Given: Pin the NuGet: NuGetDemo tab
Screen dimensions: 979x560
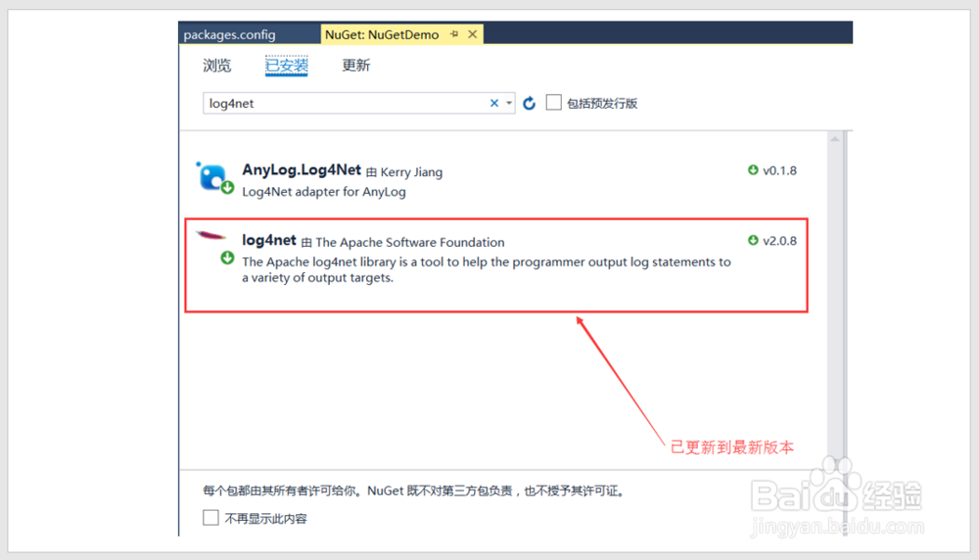Looking at the screenshot, I should (454, 33).
